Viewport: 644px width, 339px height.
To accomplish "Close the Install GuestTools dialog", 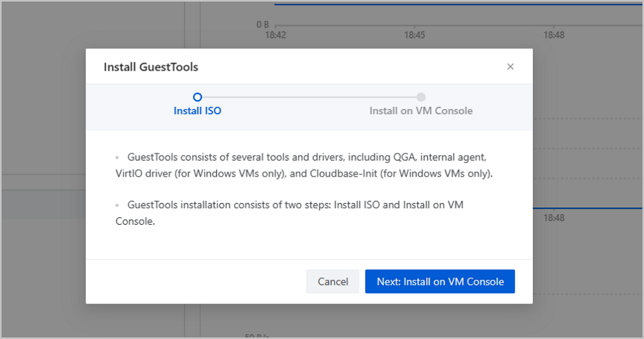I will tap(510, 67).
